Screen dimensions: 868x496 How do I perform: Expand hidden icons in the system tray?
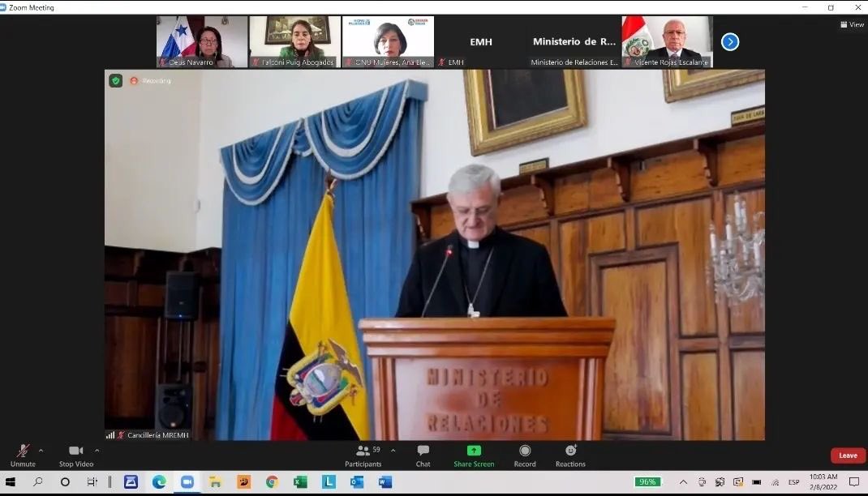(x=684, y=481)
